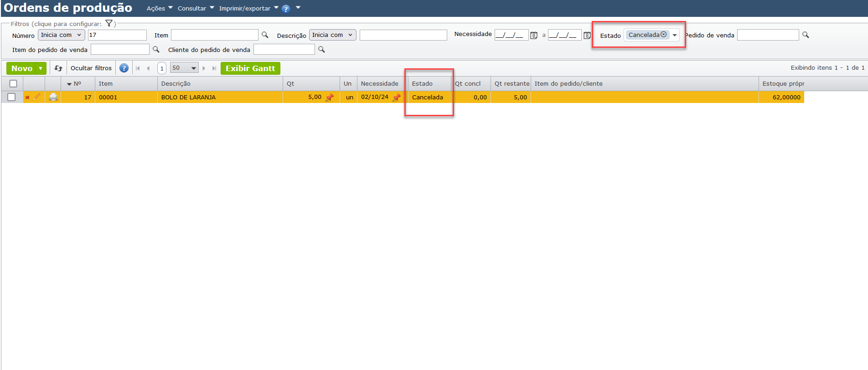Open the Consultar menu
The image size is (868, 370).
click(x=196, y=8)
